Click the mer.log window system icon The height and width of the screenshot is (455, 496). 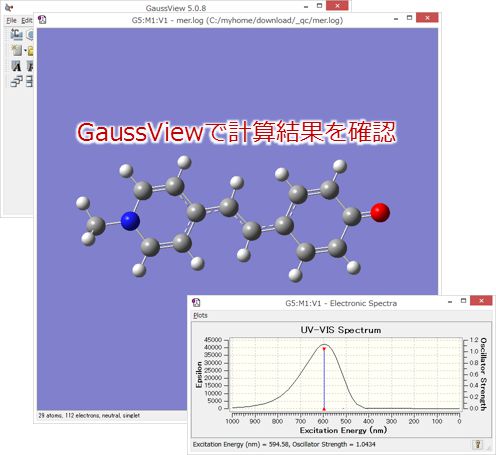(42, 20)
